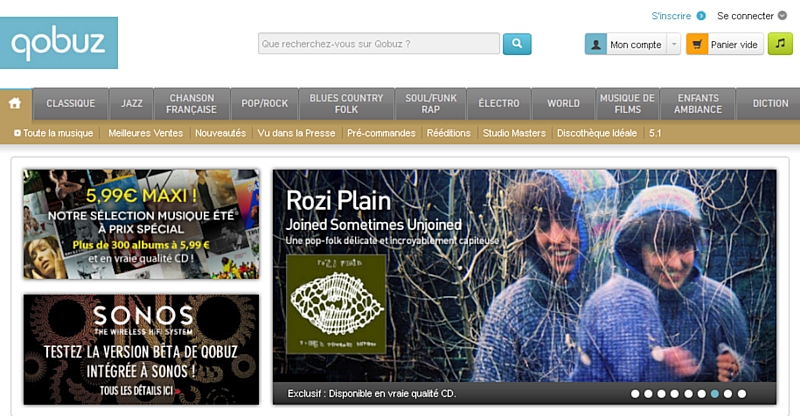Open the Sonos beta promo banner

point(141,350)
